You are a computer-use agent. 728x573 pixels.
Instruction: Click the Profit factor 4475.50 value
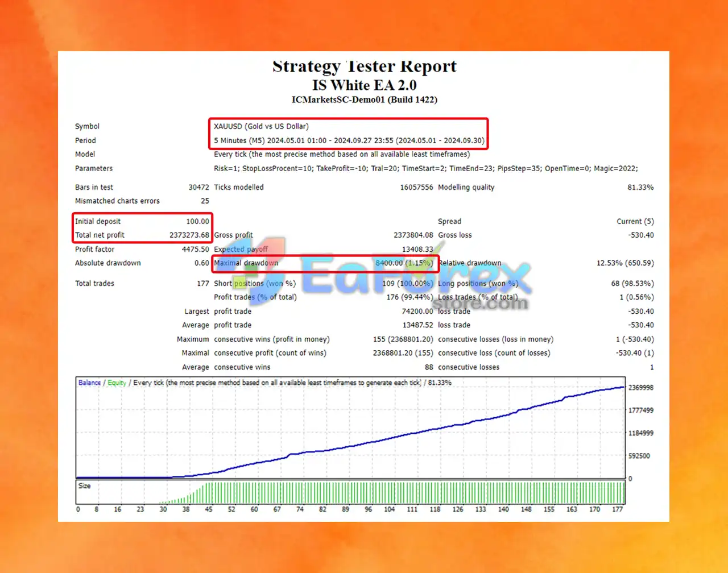click(x=196, y=249)
